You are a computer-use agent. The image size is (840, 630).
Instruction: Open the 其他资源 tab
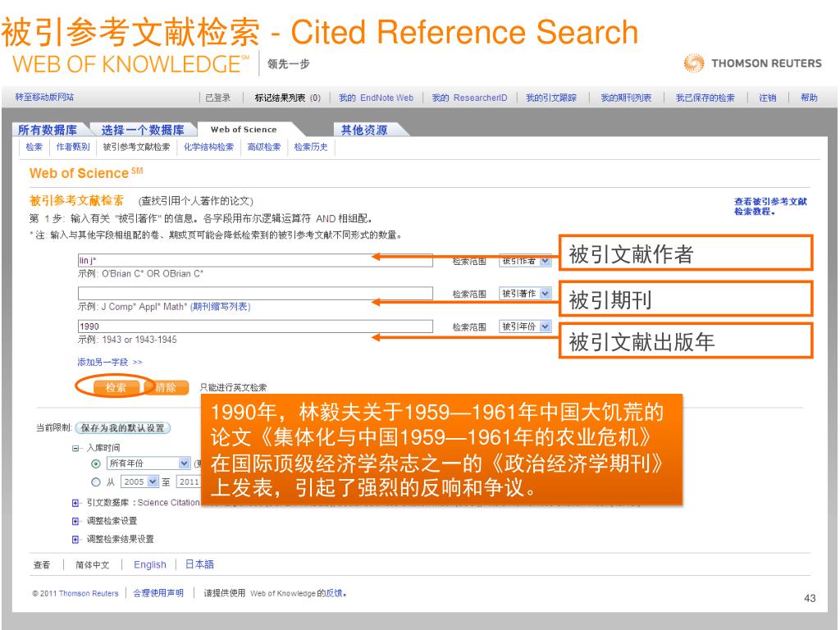coord(364,130)
